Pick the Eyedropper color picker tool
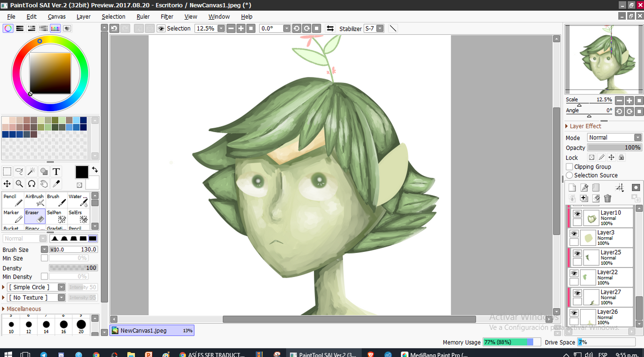 56,184
